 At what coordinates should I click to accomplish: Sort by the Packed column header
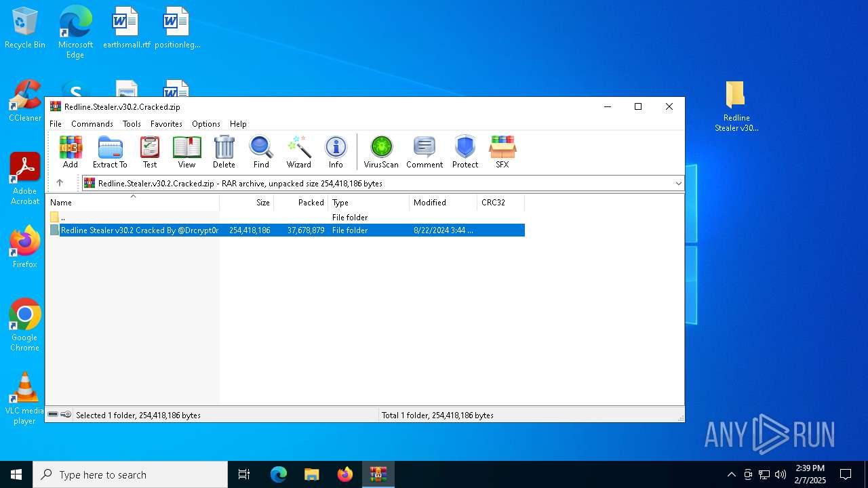coord(301,203)
